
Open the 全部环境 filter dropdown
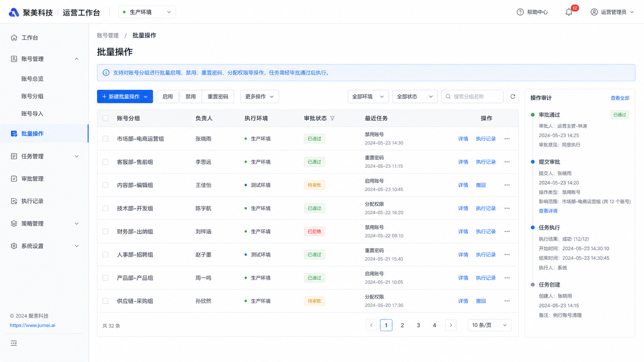[x=368, y=97]
